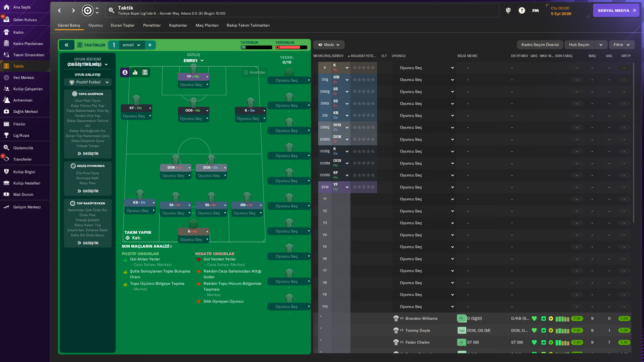Click the YATKINLIK familiarity bar
Screen dimensions: 644x362
[256, 47]
